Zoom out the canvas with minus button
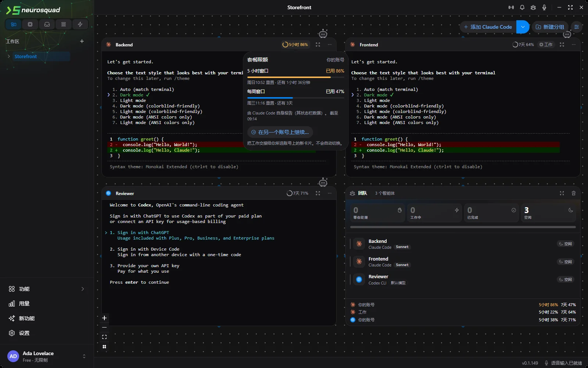Image resolution: width=588 pixels, height=368 pixels. [x=104, y=328]
